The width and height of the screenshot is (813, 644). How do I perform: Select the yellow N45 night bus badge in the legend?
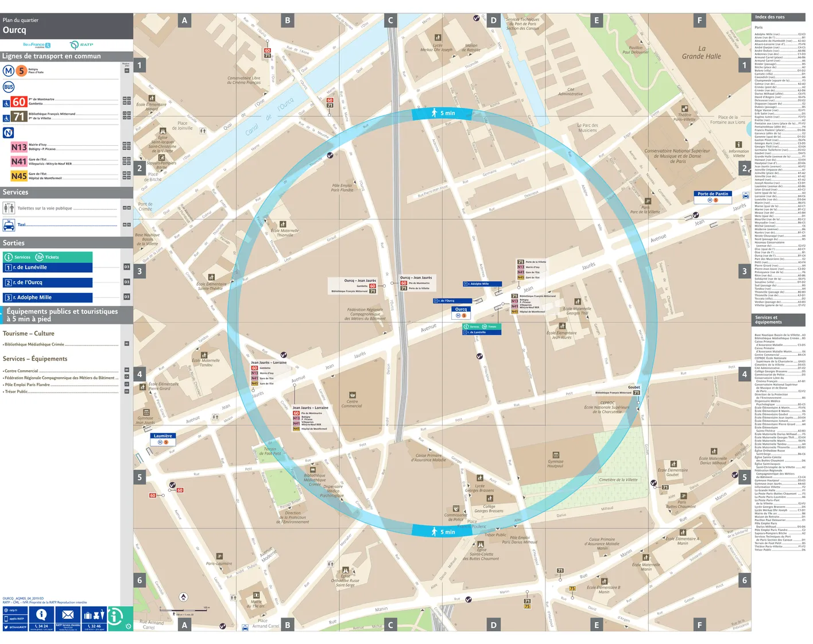[x=18, y=176]
